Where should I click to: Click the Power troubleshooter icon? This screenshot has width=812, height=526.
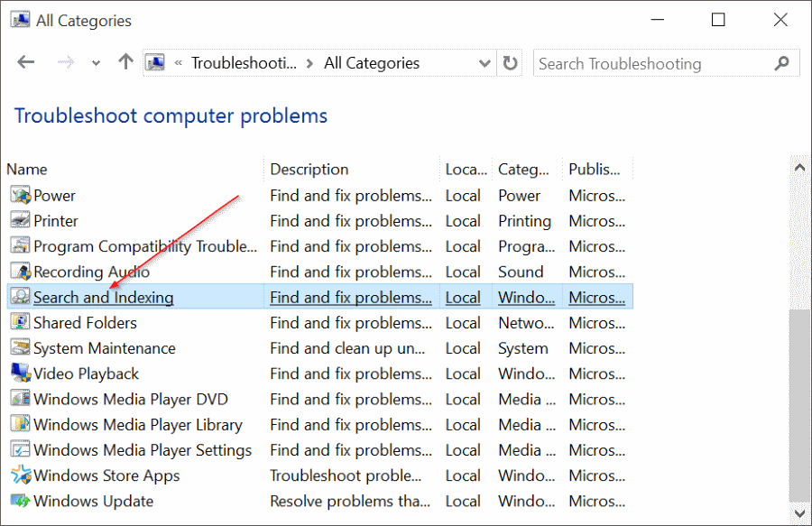[x=21, y=195]
